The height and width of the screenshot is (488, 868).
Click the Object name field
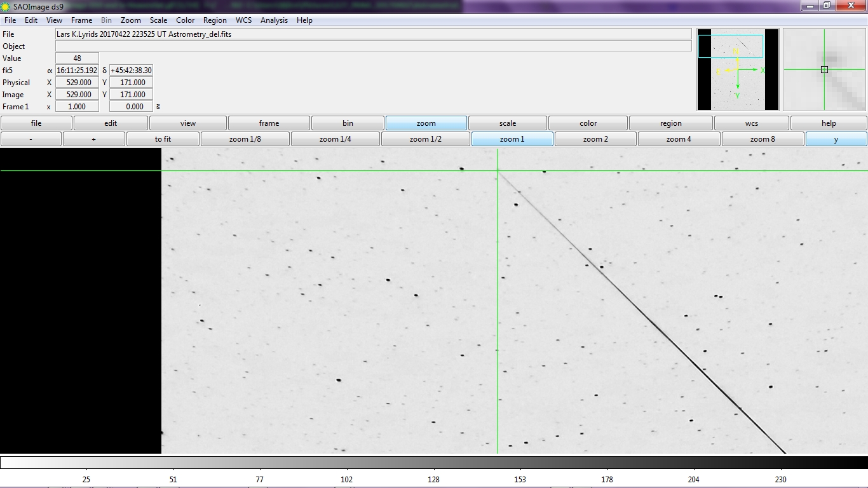tap(373, 46)
